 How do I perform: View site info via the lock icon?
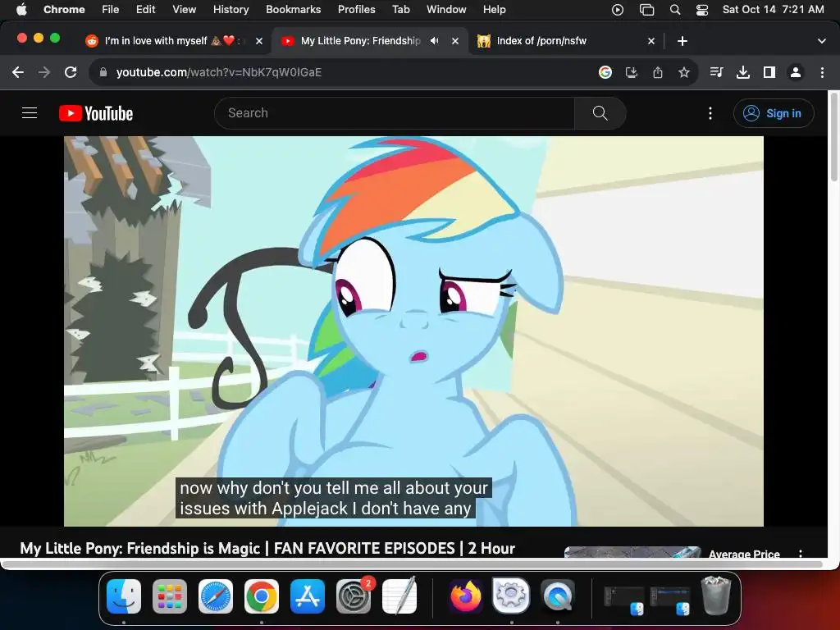click(x=103, y=72)
